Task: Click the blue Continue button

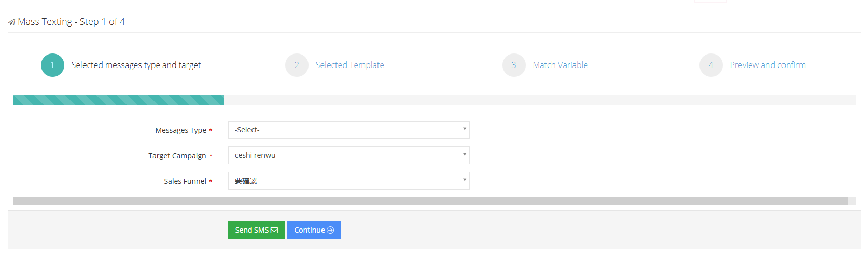Action: 314,230
